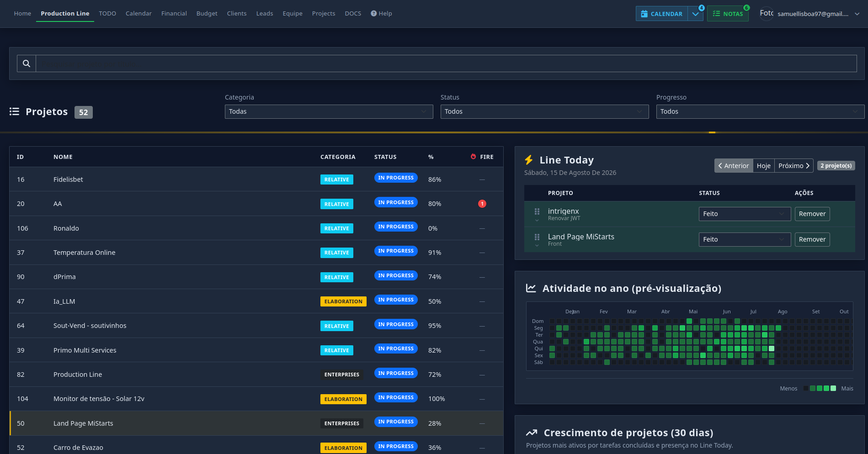Viewport: 868px width, 454px height.
Task: Click the ENTERPRISES badge on Production Line row
Action: click(x=342, y=375)
